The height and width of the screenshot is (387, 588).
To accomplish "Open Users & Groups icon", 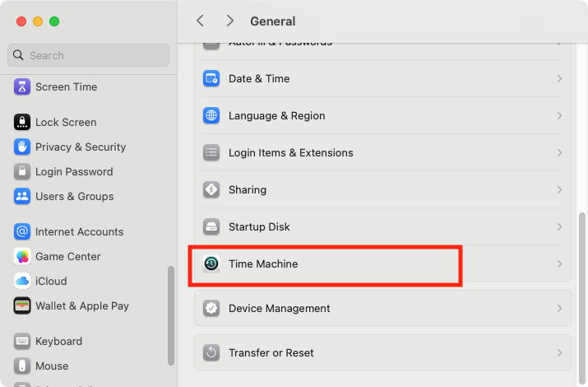I will click(22, 196).
